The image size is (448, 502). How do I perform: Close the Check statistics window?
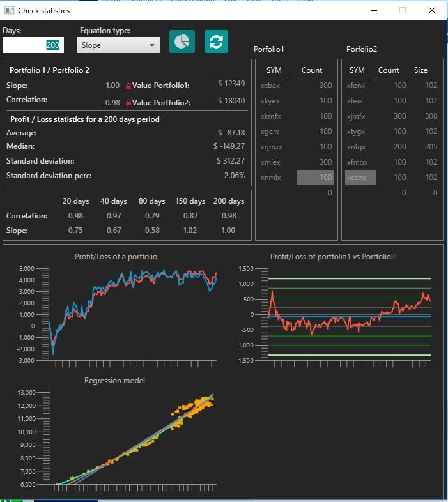coord(433,10)
